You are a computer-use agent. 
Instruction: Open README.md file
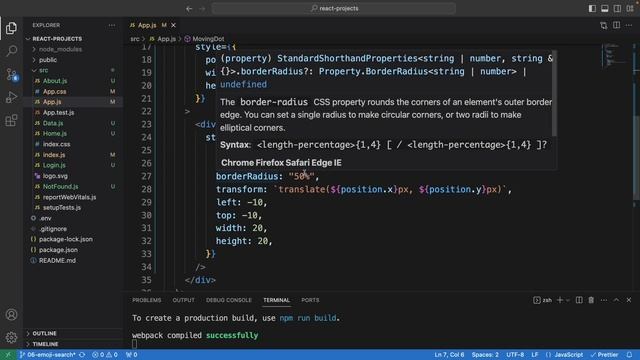pyautogui.click(x=57, y=260)
